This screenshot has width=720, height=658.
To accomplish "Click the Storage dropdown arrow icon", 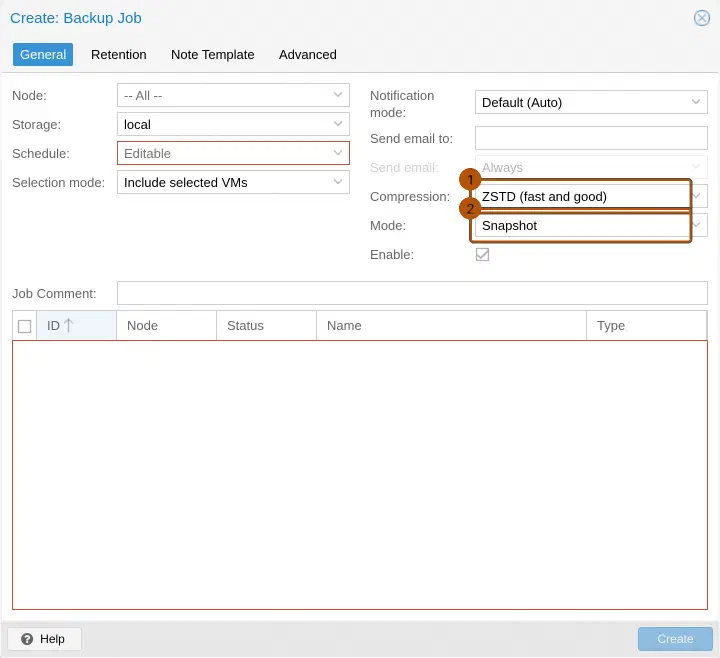I will [x=338, y=124].
